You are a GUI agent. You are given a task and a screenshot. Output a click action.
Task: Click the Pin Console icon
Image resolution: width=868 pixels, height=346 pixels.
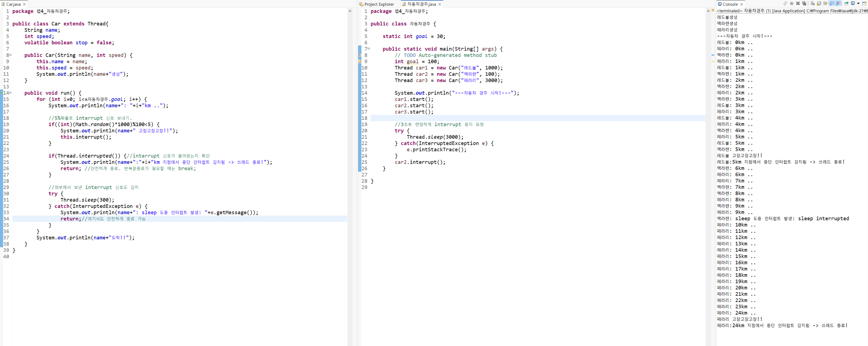click(x=846, y=3)
